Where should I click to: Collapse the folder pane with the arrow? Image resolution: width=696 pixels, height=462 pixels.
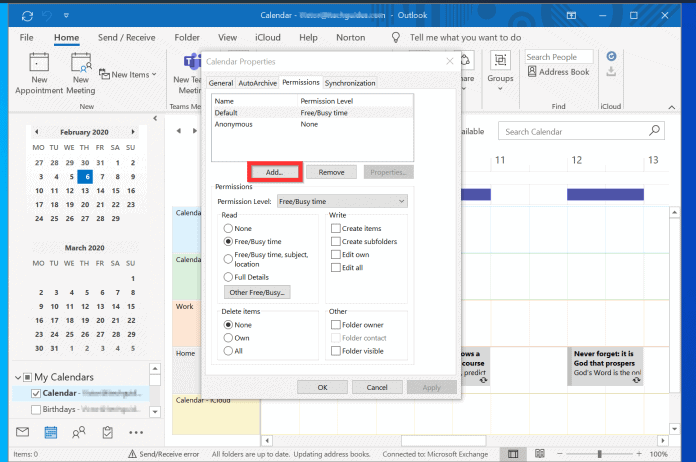pos(155,118)
